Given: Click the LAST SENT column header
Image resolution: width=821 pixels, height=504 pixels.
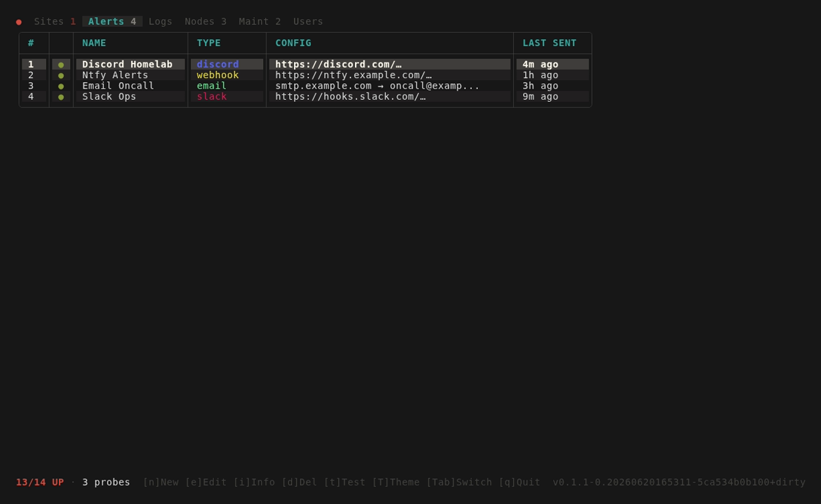Looking at the screenshot, I should click(549, 43).
